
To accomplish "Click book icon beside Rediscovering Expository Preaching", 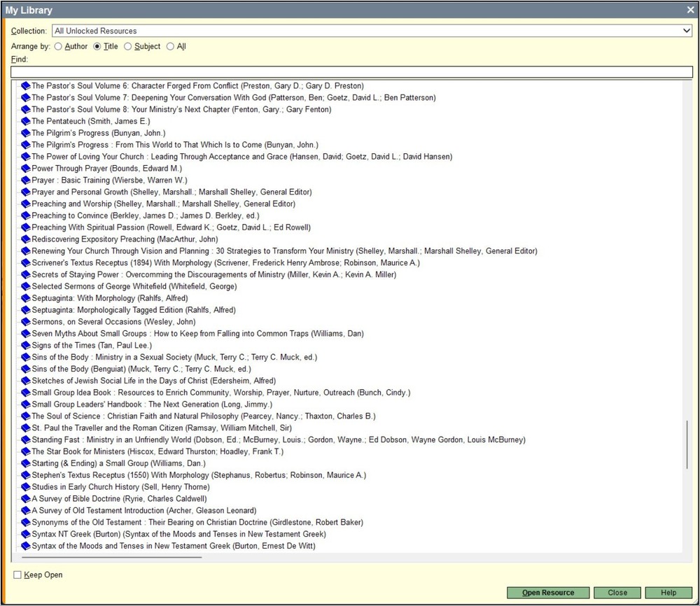I will click(x=26, y=239).
